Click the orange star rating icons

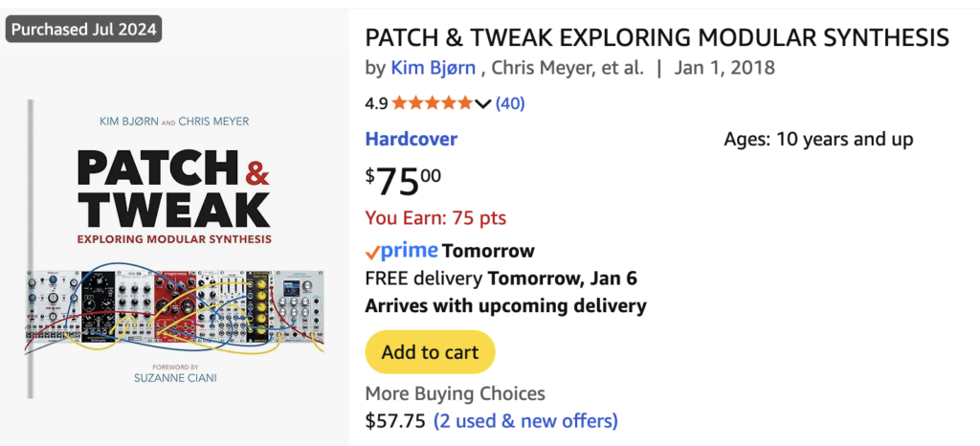[x=432, y=103]
